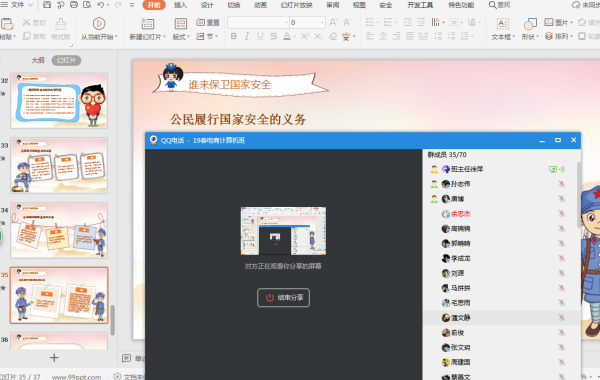The image size is (600, 380).
Task: Apply strikethrough formatting icon
Action: click(x=273, y=36)
